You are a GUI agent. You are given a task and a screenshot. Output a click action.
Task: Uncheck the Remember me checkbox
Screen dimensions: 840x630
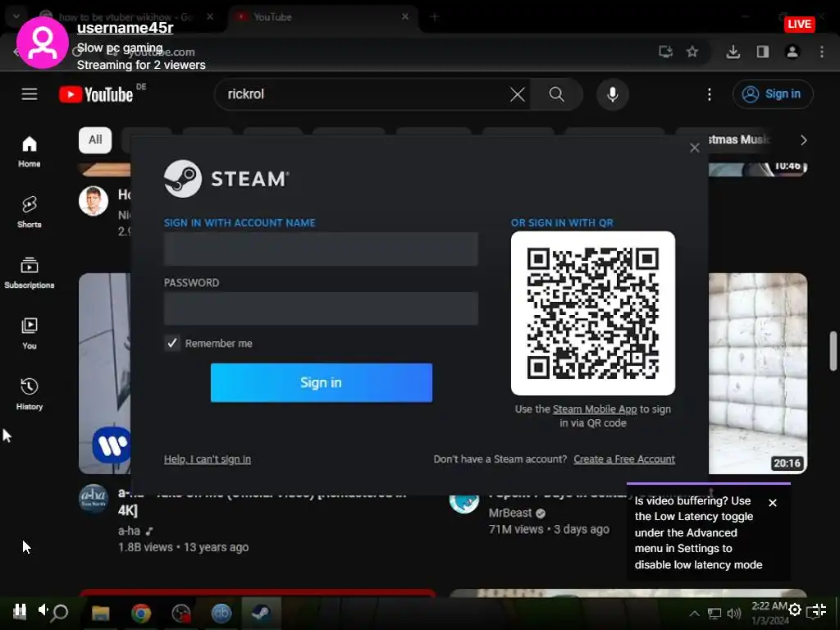(172, 343)
